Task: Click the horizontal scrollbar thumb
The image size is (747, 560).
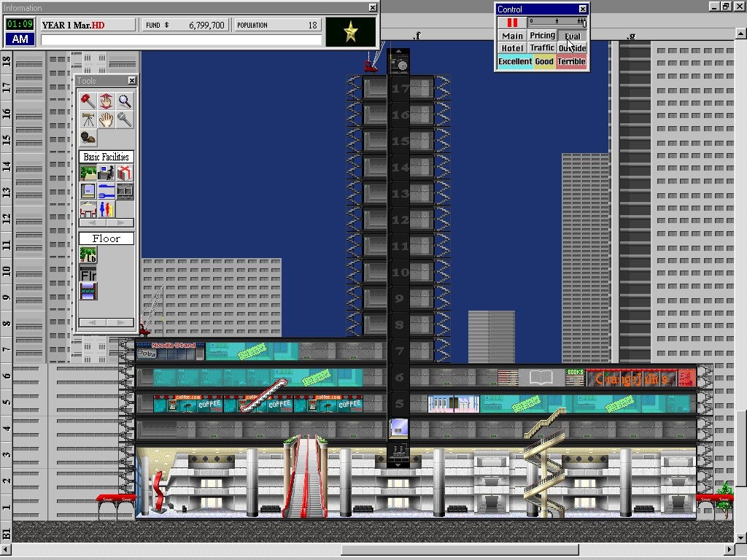Action: (460, 550)
